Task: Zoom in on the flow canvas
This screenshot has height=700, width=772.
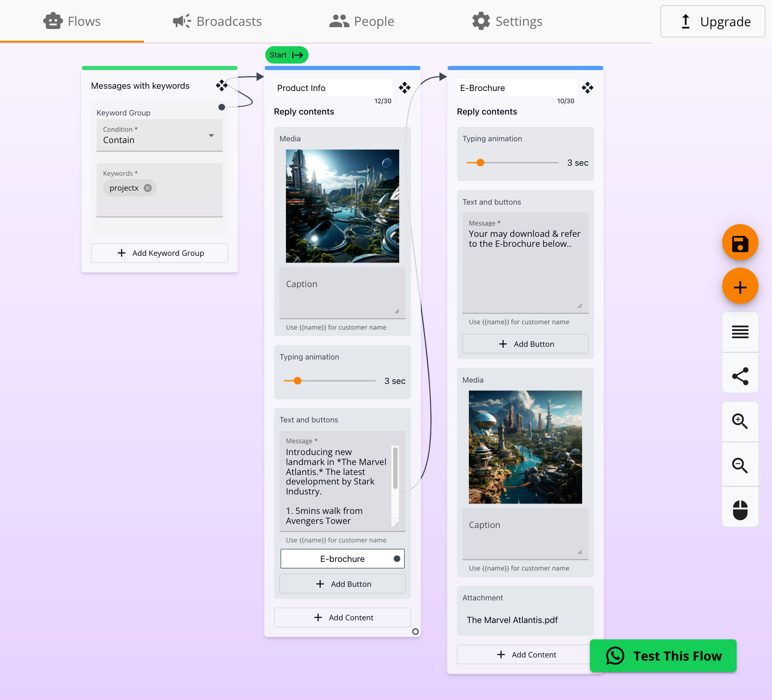Action: coord(740,421)
